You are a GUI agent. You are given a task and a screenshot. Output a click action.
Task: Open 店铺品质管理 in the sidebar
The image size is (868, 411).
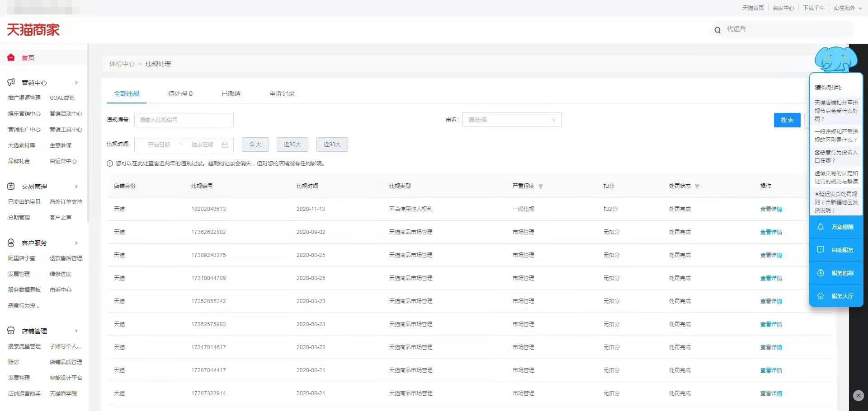tap(66, 362)
